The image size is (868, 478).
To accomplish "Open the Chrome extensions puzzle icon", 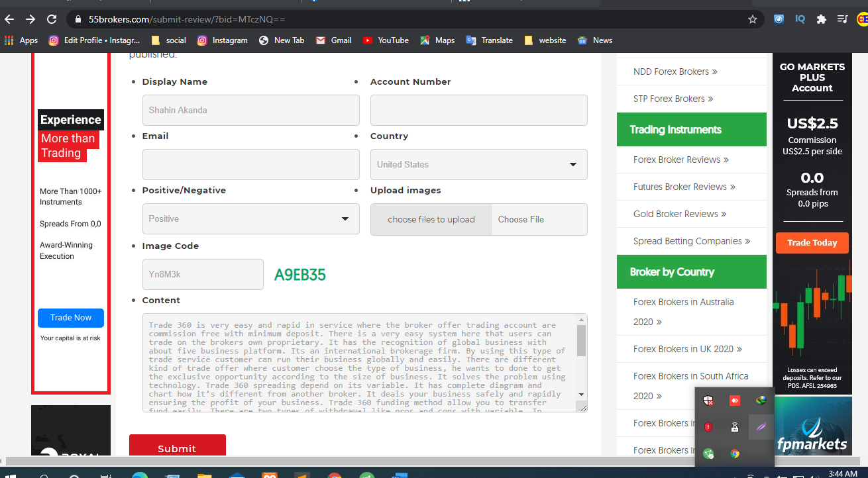I will tap(822, 19).
